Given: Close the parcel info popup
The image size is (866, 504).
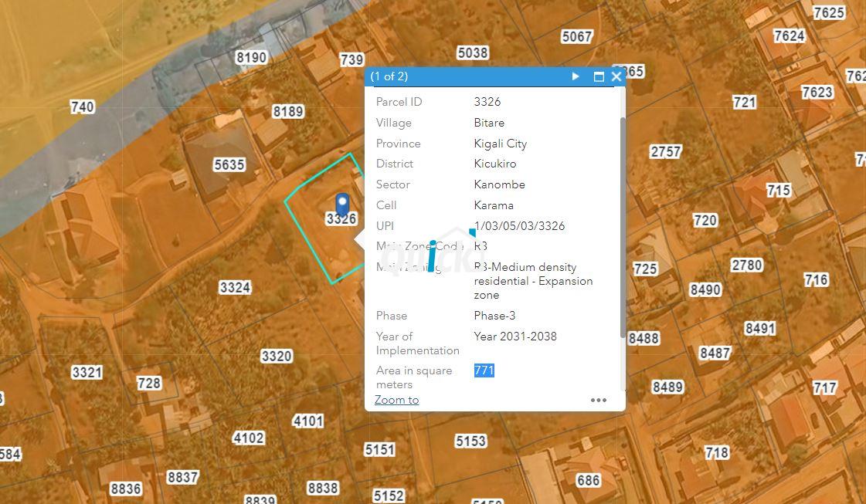Looking at the screenshot, I should [x=616, y=76].
